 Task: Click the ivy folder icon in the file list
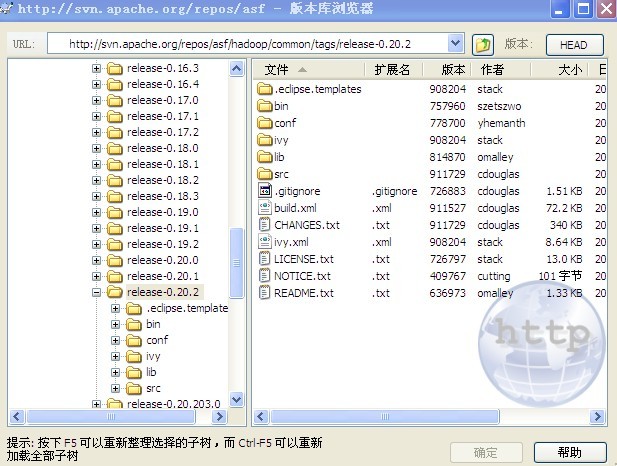pyautogui.click(x=264, y=140)
